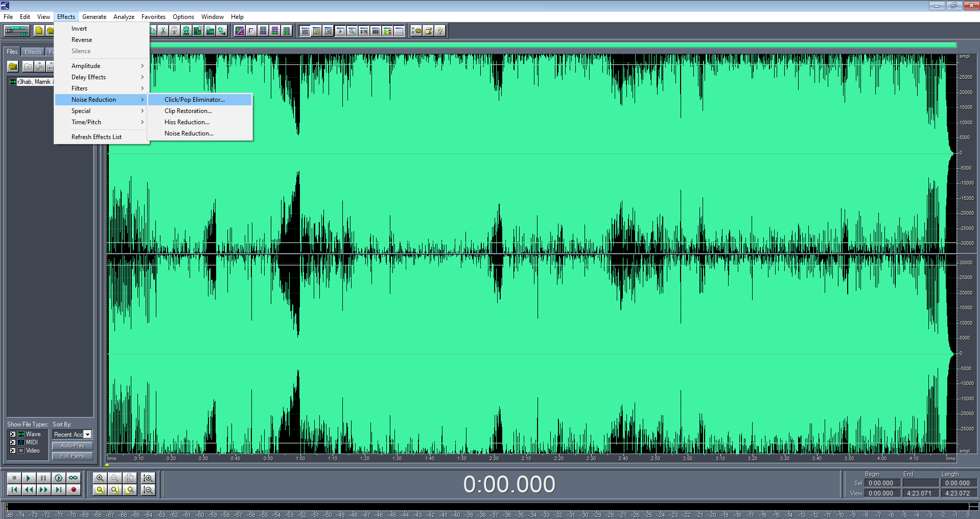Viewport: 980px width, 519px height.
Task: Toggle the Play Looped infinity button
Action: [x=74, y=478]
